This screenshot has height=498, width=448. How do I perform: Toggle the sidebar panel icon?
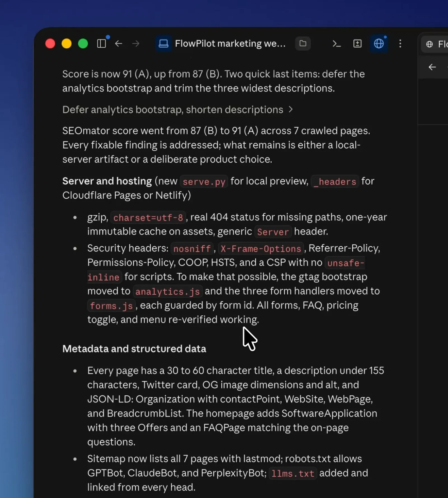pos(101,43)
